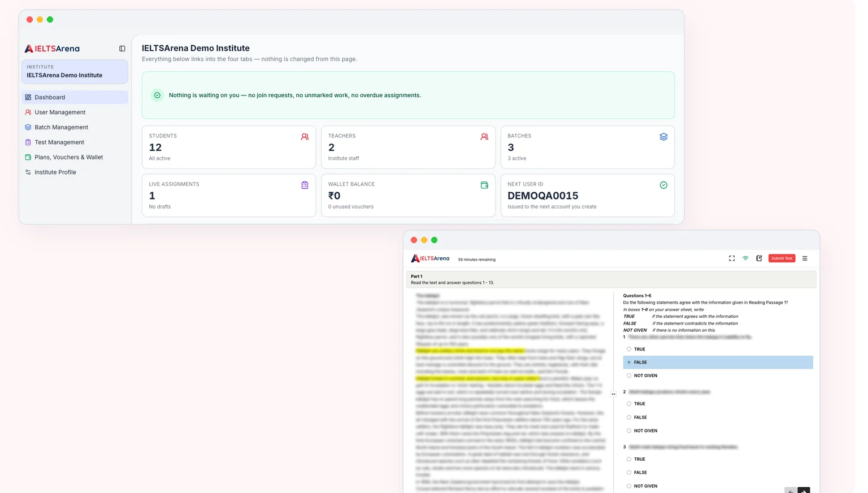Click the "IELTSArena Demo Institute" page heading
Image resolution: width=868 pixels, height=493 pixels.
tap(196, 49)
